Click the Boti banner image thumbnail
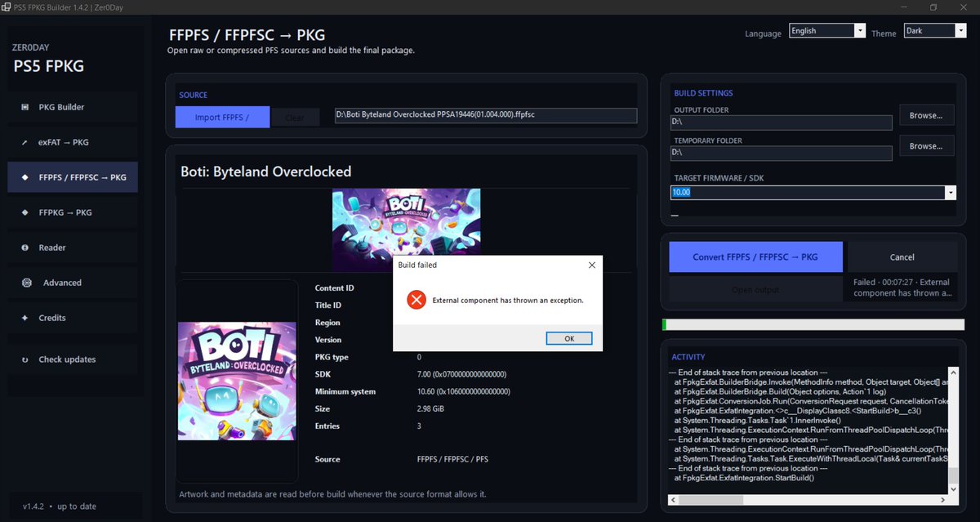The image size is (980, 522). pos(407,230)
